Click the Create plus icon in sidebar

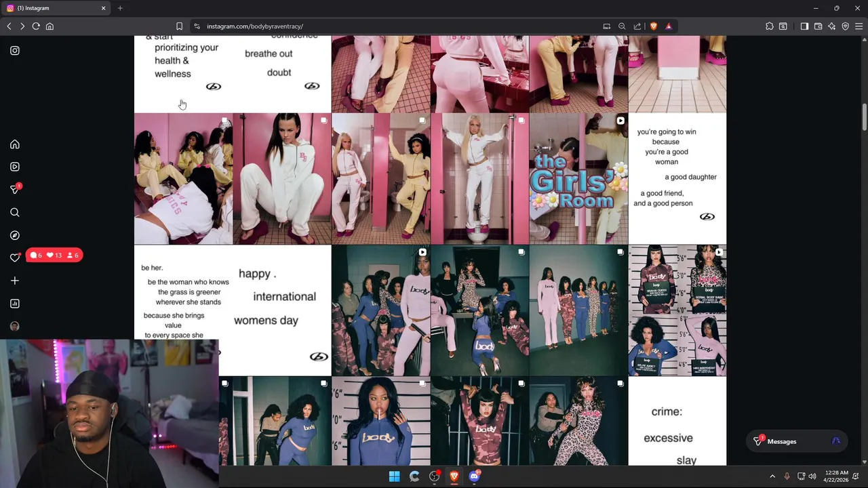tap(15, 281)
